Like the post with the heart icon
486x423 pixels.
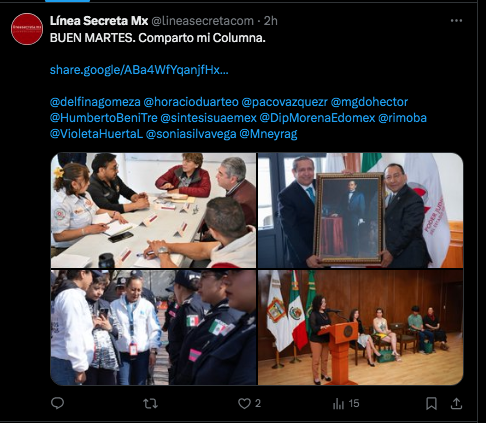(x=244, y=404)
